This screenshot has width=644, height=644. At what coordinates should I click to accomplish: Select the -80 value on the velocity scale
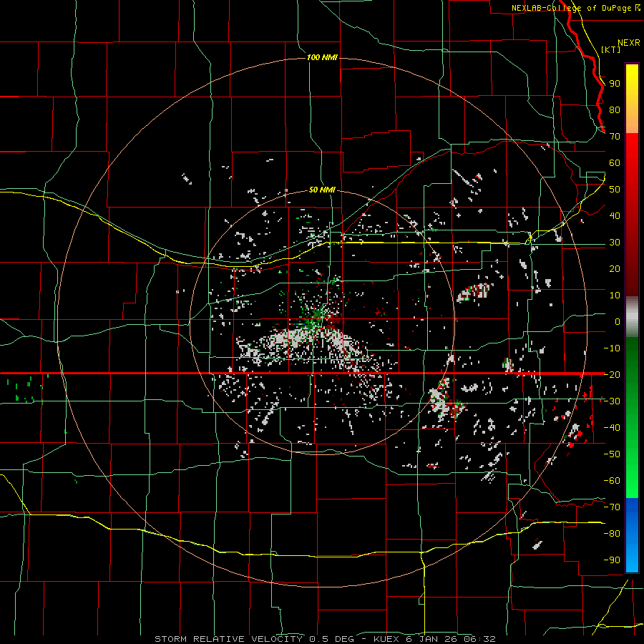(612, 534)
